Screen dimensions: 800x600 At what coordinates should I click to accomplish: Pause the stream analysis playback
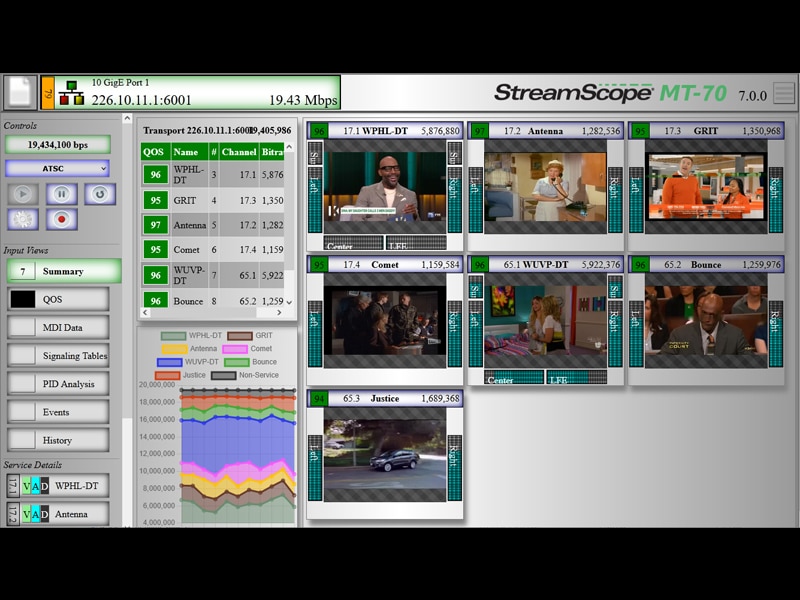coord(61,194)
